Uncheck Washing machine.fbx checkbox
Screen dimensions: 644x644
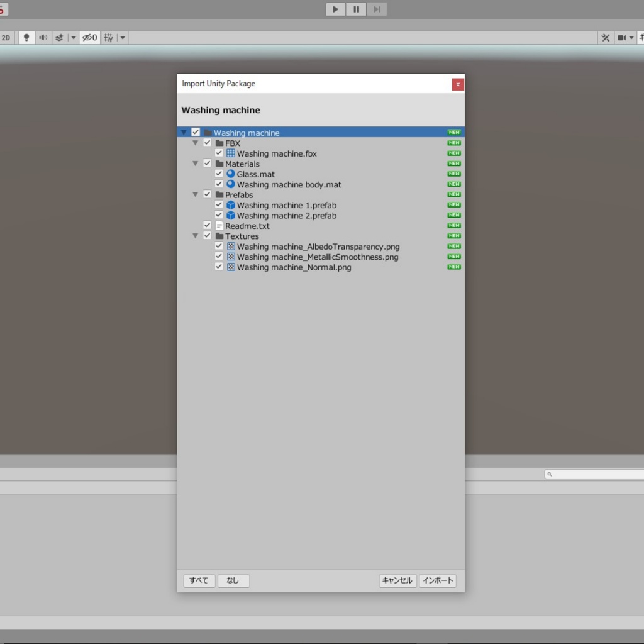(219, 153)
